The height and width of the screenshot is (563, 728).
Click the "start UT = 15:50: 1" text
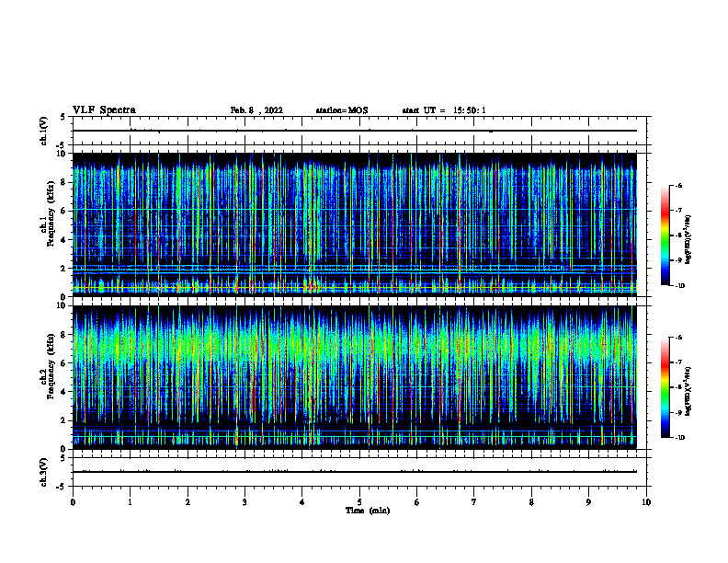coord(444,110)
